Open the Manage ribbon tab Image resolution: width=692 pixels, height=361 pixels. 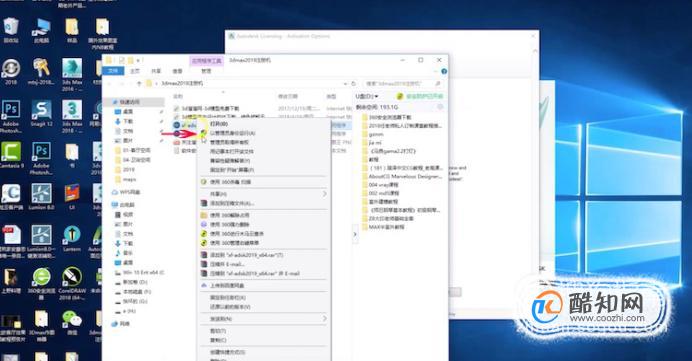(206, 71)
